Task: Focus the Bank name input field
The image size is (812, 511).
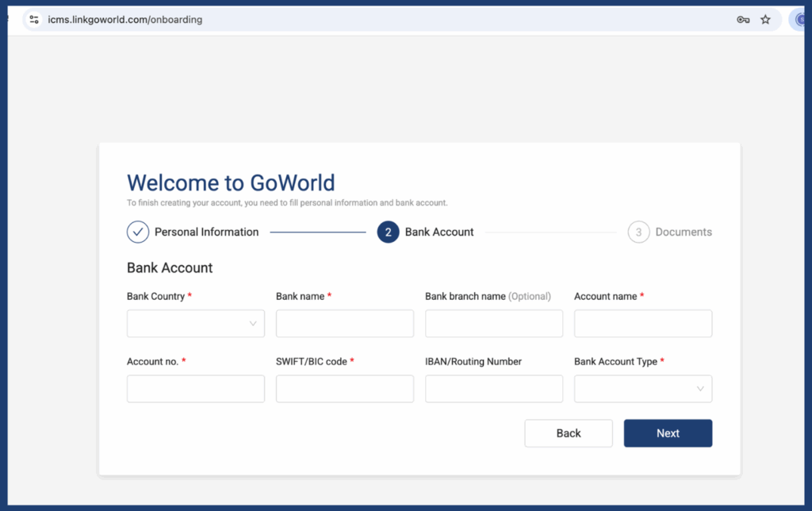Action: coord(344,324)
